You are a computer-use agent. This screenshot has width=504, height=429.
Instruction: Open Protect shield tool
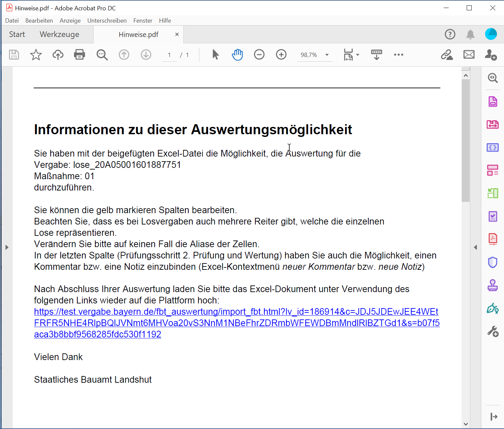pos(493,262)
